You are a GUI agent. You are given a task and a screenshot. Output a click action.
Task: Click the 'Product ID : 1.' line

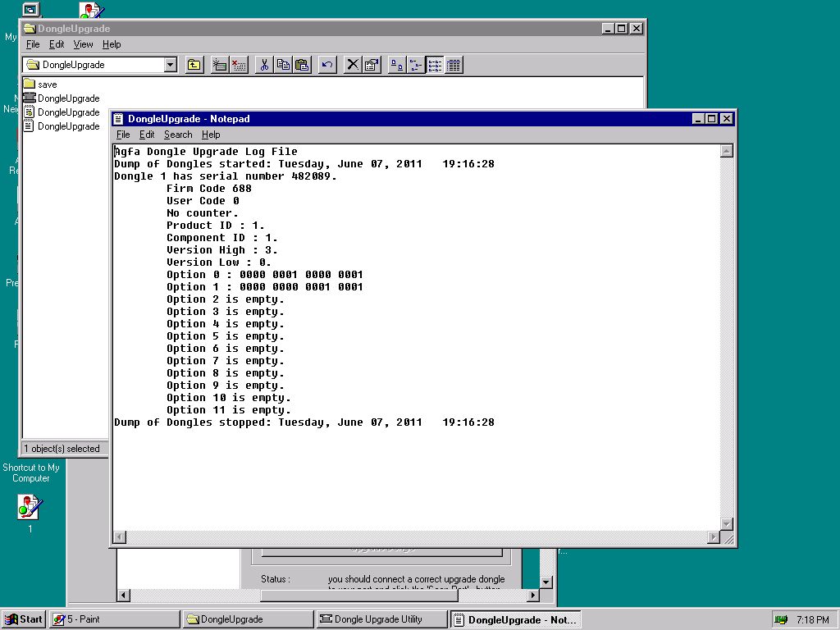216,226
